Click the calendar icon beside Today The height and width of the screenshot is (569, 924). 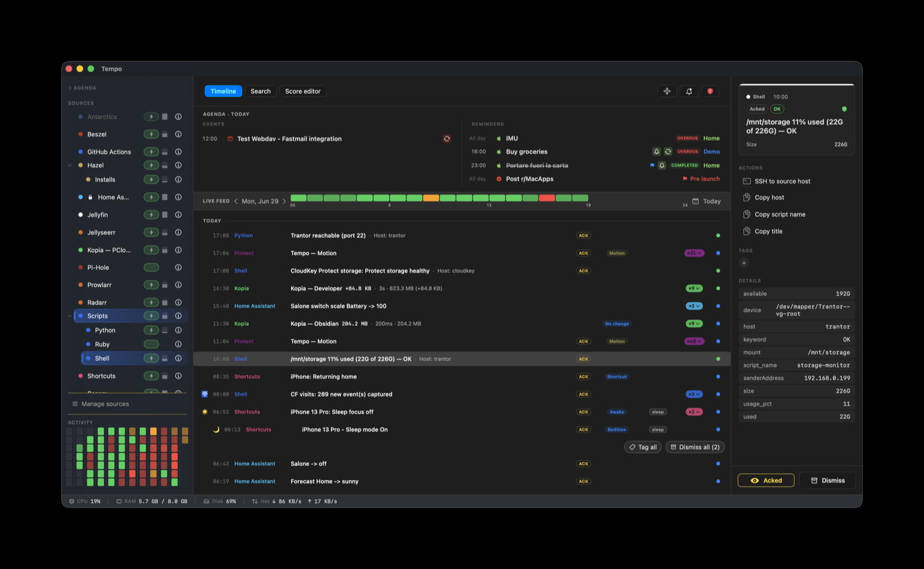[x=695, y=201]
